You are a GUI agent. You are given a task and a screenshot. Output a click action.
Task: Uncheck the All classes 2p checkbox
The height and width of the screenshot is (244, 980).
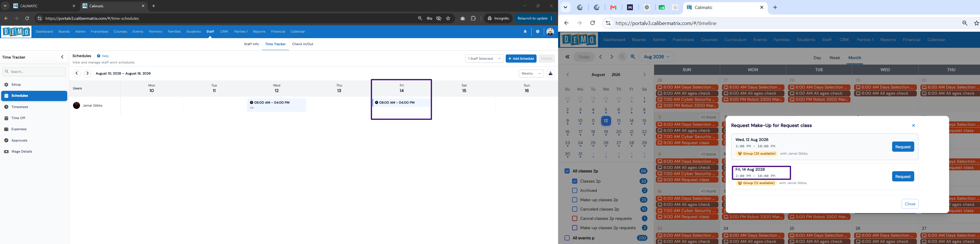(567, 171)
